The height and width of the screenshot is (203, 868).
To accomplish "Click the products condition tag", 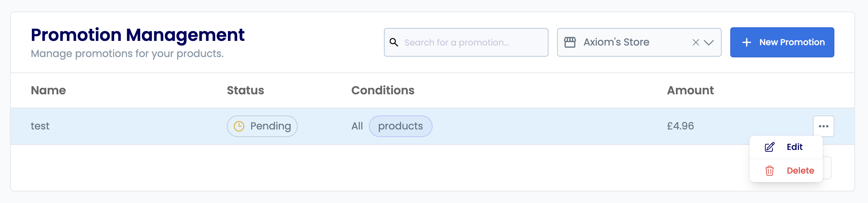I will tap(400, 126).
